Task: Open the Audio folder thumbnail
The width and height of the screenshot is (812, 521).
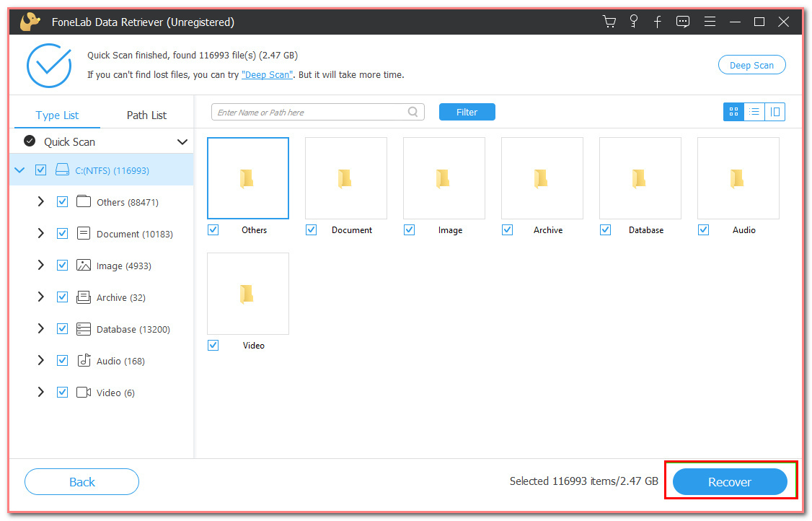Action: (738, 178)
